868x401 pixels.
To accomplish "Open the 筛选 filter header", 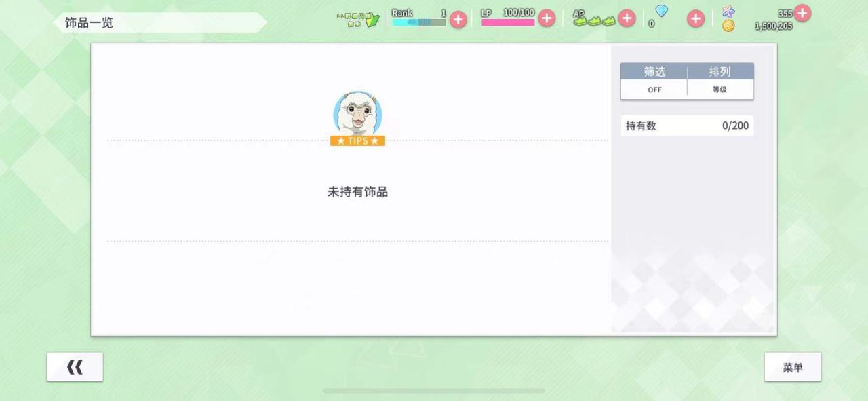I will (654, 72).
